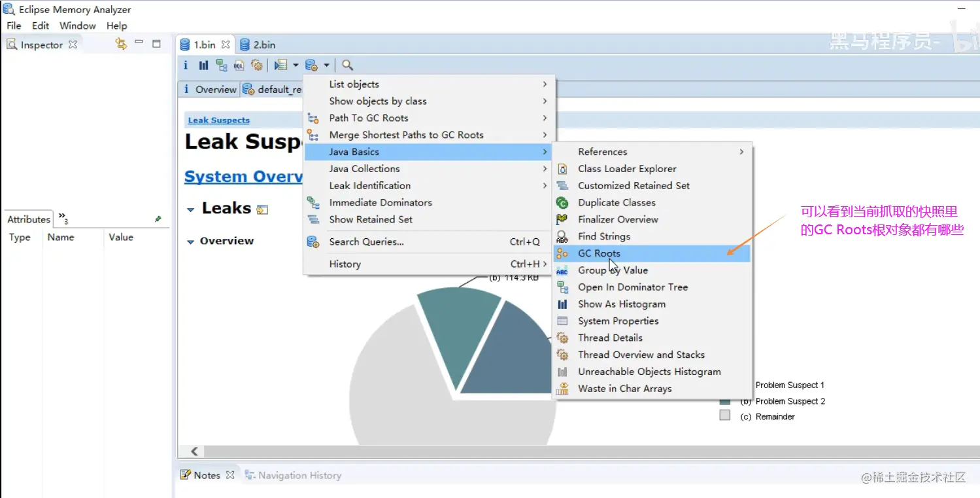The height and width of the screenshot is (498, 980).
Task: Click the magnifier Find Object toolbar icon
Action: pyautogui.click(x=348, y=65)
